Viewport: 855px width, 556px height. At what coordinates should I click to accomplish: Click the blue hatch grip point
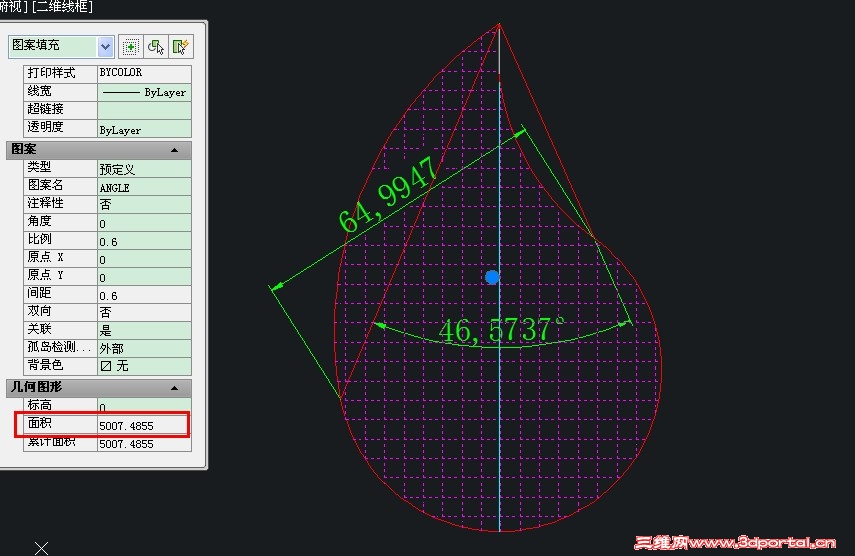pyautogui.click(x=492, y=277)
